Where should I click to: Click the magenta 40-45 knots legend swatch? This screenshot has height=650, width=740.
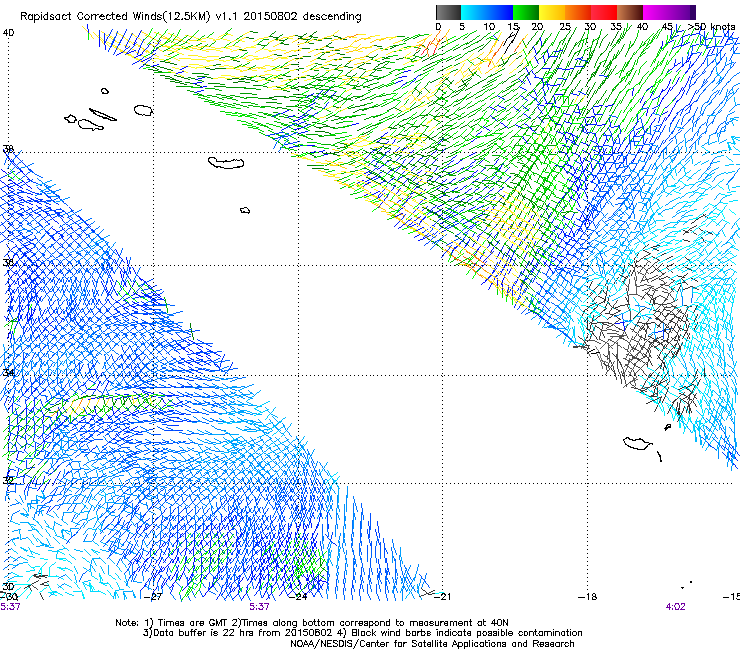point(656,12)
